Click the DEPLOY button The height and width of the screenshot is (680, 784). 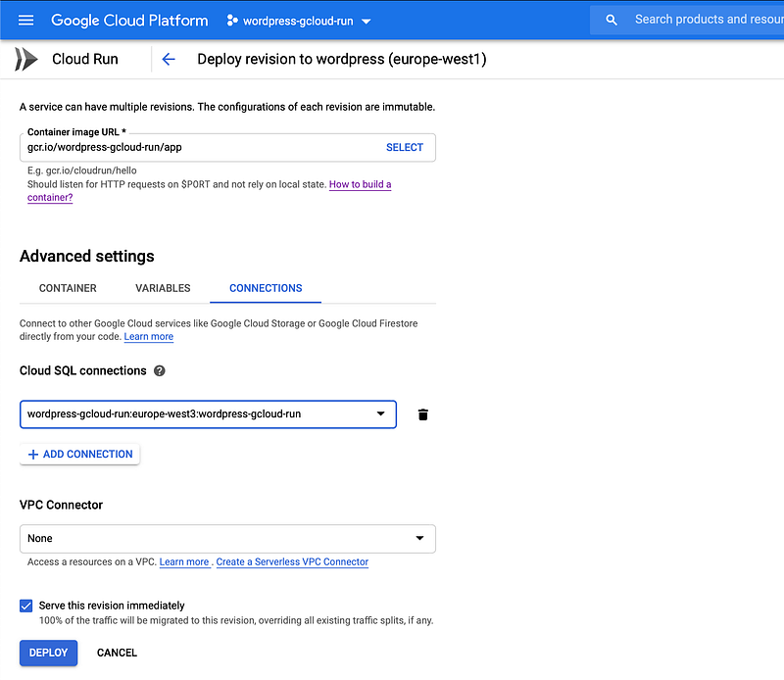[48, 653]
